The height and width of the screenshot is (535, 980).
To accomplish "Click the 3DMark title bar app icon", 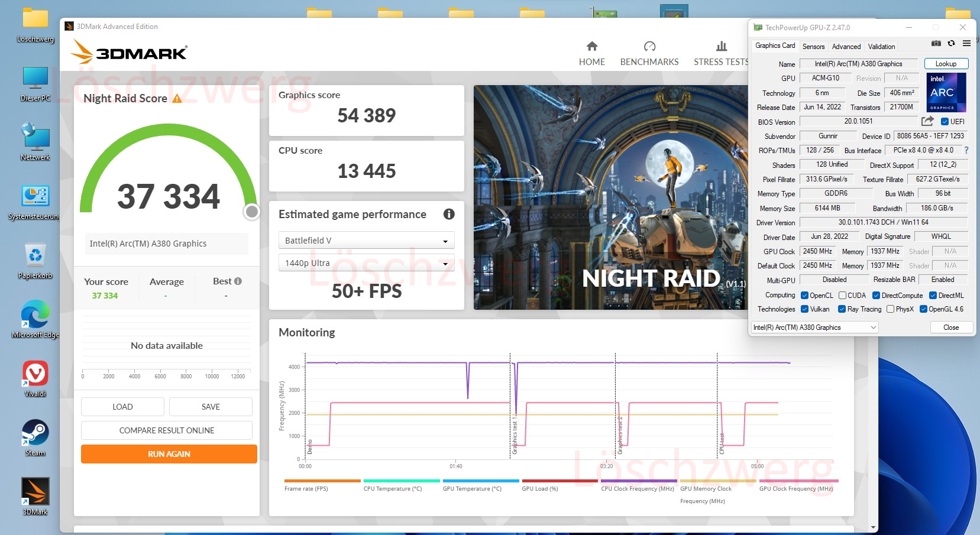I will click(x=69, y=26).
